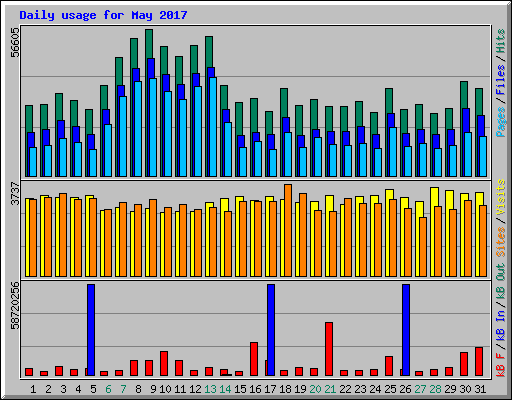
Task: Select day label 25 on the axis
Action: point(390,389)
